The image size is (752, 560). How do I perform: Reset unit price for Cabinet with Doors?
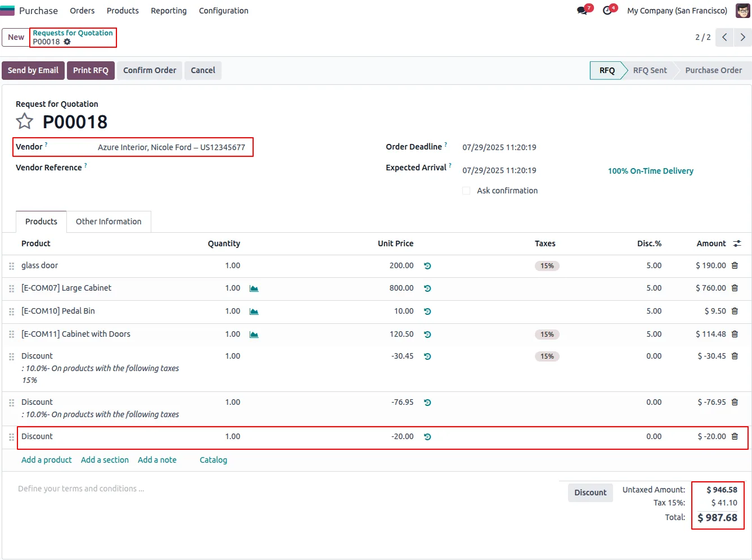coord(427,335)
